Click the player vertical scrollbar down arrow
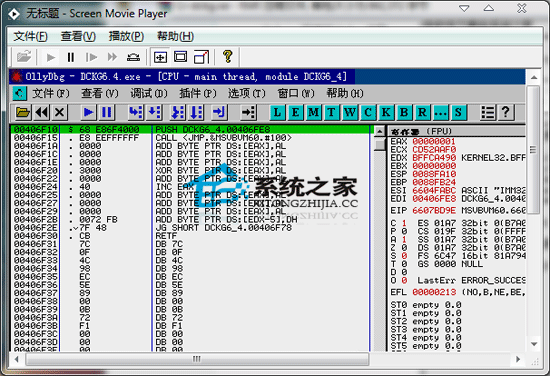 pyautogui.click(x=534, y=344)
